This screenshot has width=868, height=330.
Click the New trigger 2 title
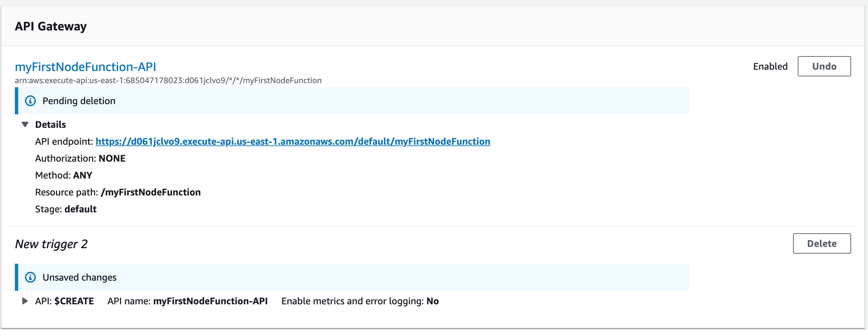[51, 244]
